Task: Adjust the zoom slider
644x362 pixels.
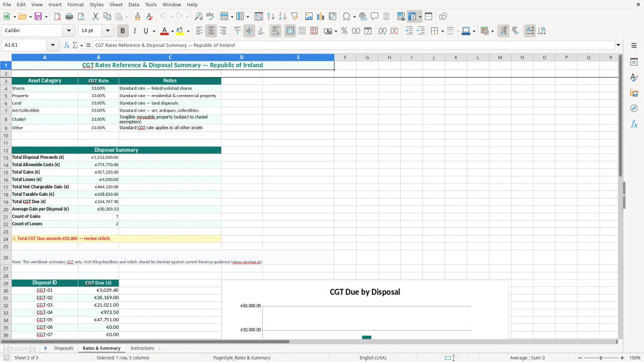Action: (x=601, y=358)
